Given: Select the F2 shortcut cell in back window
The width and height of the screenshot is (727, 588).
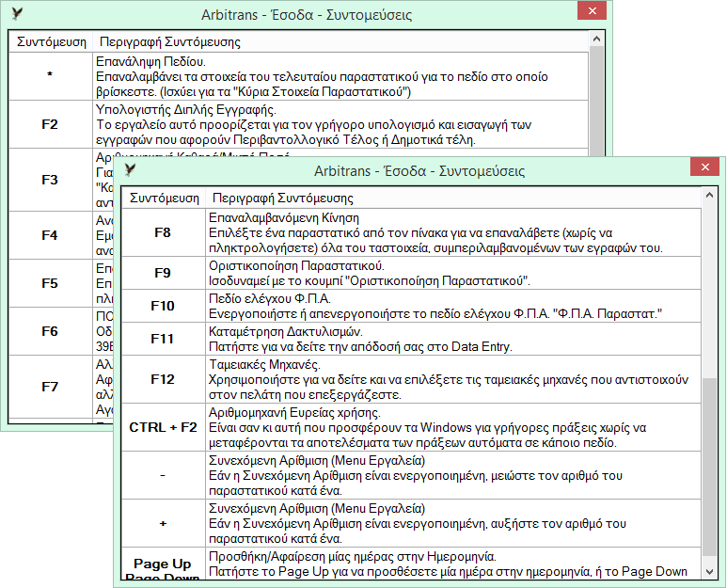Looking at the screenshot, I should pos(51,124).
